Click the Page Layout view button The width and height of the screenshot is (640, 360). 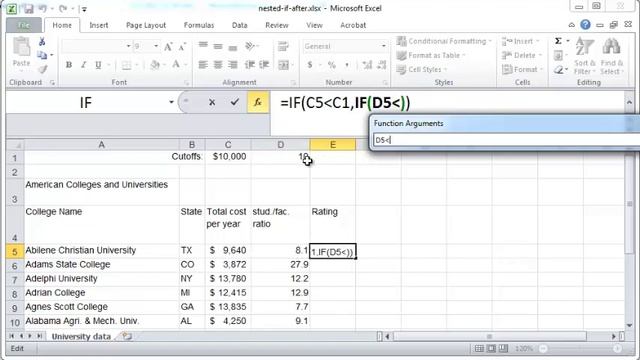(491, 349)
